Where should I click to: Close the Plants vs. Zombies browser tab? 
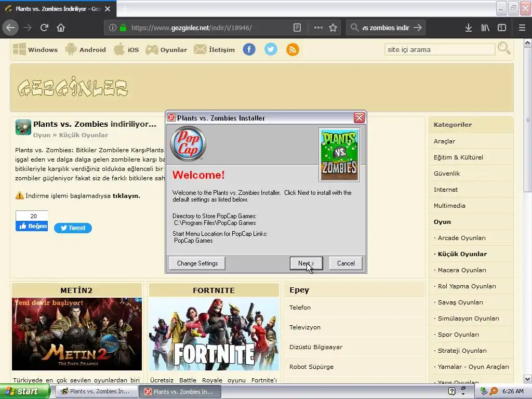108,9
